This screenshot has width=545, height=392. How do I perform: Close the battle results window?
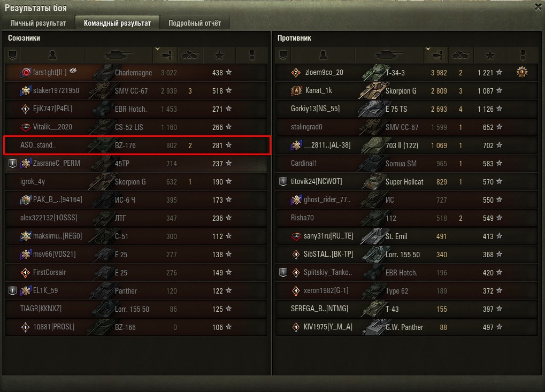pos(538,7)
